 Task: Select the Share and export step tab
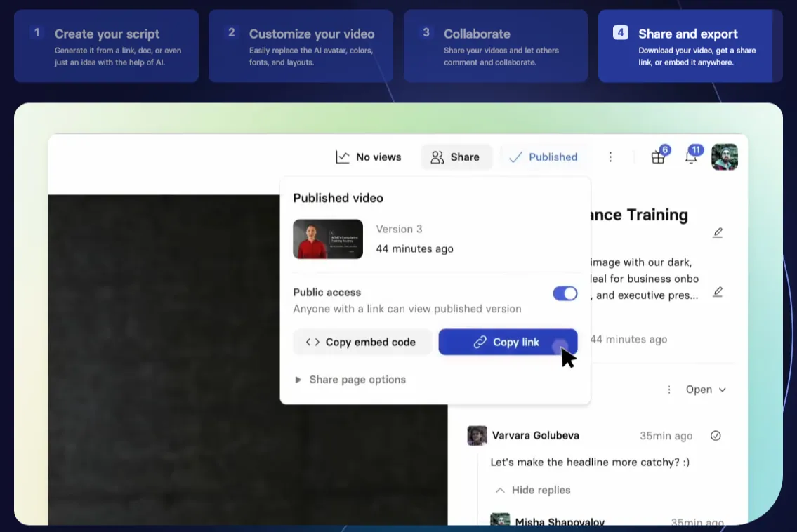690,46
